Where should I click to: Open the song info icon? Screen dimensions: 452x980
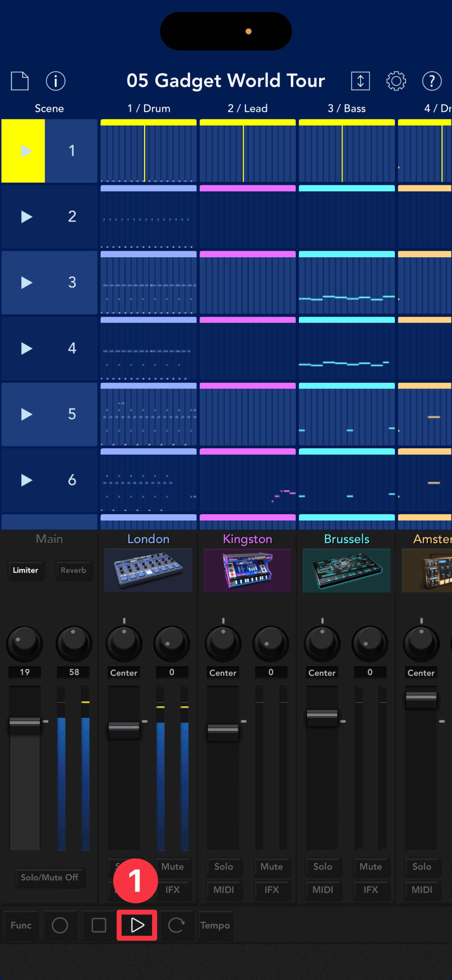[x=55, y=81]
